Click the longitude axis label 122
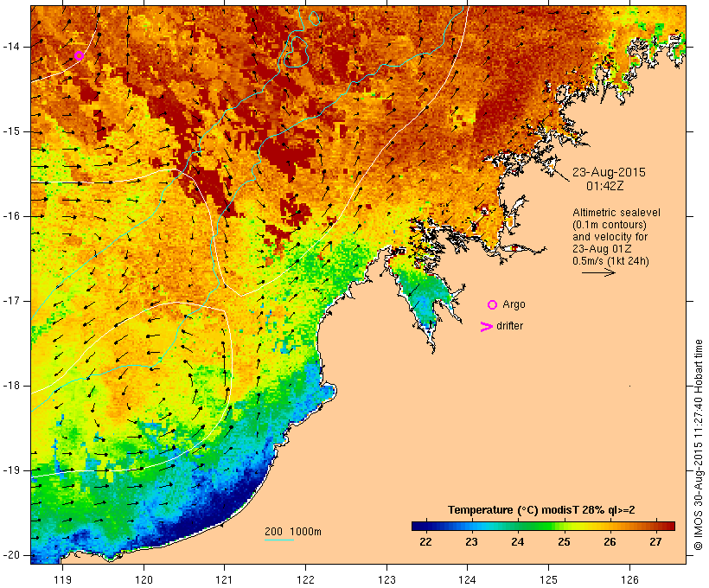This screenshot has height=588, width=709. 306,579
